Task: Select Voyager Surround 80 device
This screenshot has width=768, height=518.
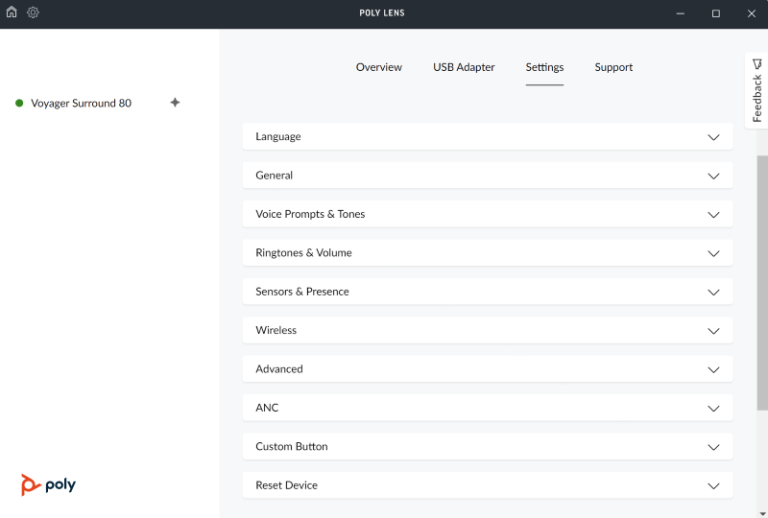Action: tap(81, 103)
